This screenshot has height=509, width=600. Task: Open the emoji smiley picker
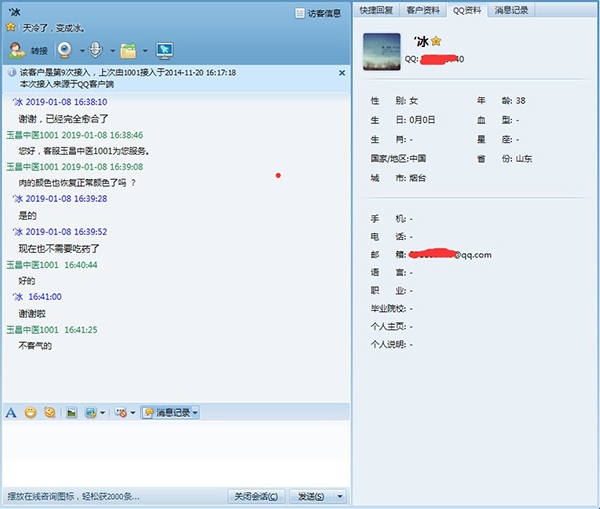click(x=31, y=412)
